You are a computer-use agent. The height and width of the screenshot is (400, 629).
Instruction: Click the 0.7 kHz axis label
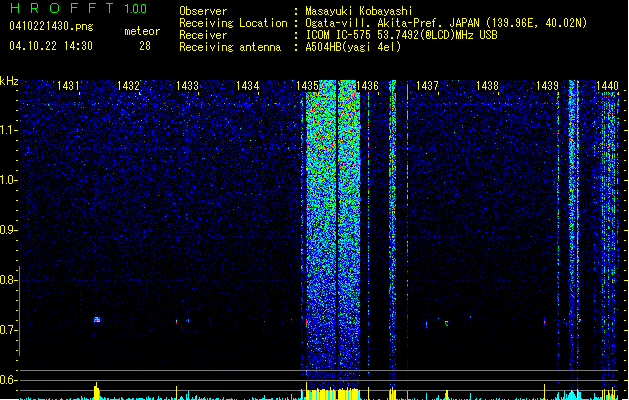[x=9, y=330]
